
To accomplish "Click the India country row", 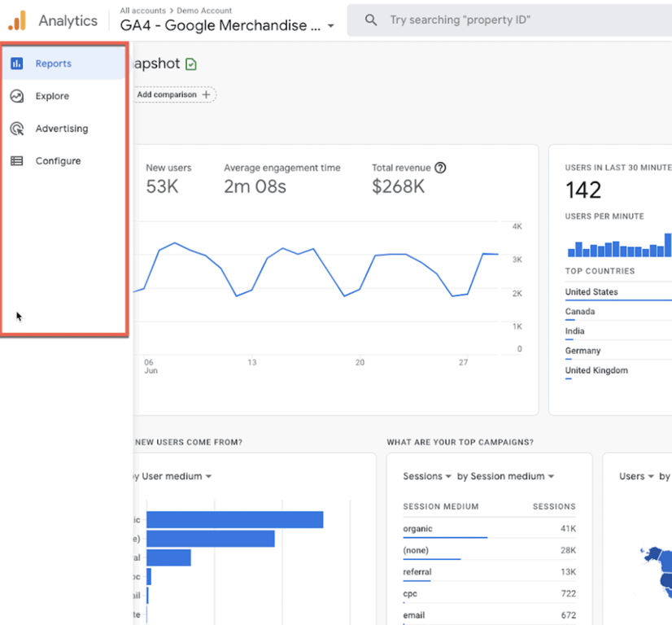I will pyautogui.click(x=618, y=331).
